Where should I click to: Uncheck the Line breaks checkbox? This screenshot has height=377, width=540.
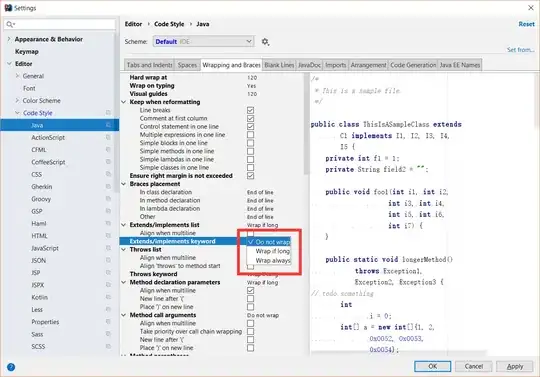pyautogui.click(x=250, y=110)
